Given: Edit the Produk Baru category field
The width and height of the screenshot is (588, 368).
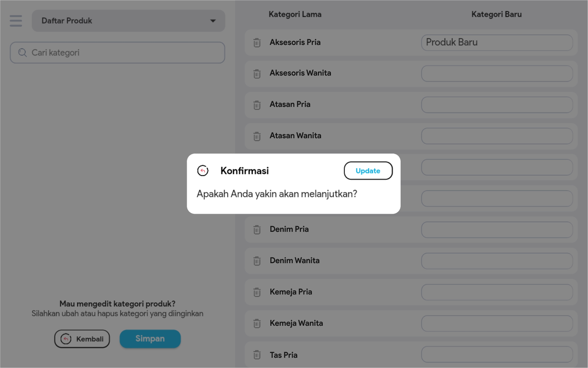Looking at the screenshot, I should 497,43.
